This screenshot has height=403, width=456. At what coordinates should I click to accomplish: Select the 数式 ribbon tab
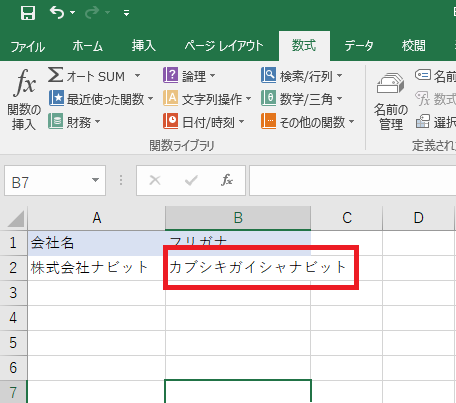[304, 46]
